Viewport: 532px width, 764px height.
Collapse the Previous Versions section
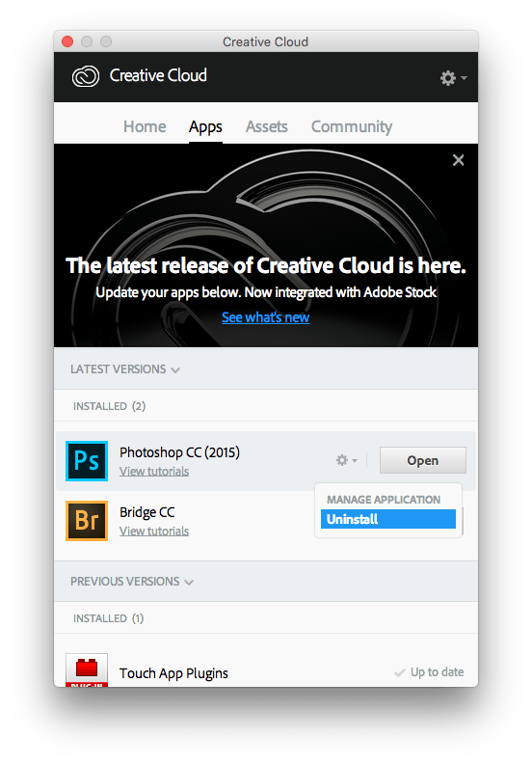pos(132,582)
